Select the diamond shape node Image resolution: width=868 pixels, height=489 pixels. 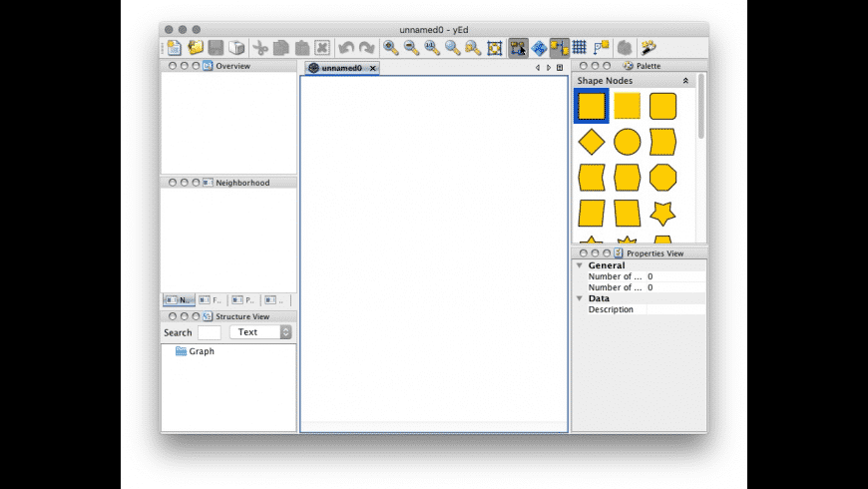592,142
